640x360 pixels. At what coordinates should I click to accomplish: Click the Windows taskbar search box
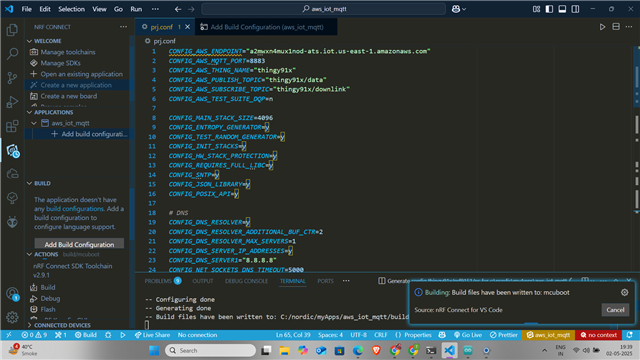[211, 350]
